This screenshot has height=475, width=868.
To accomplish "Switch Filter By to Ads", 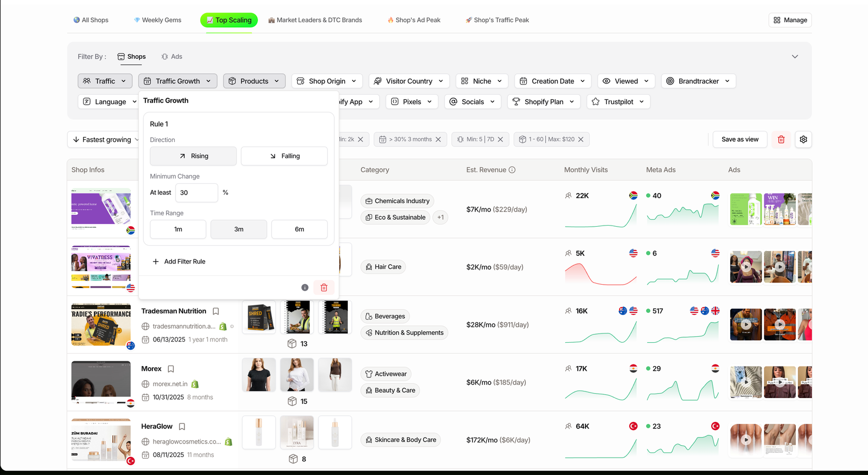I will [171, 56].
